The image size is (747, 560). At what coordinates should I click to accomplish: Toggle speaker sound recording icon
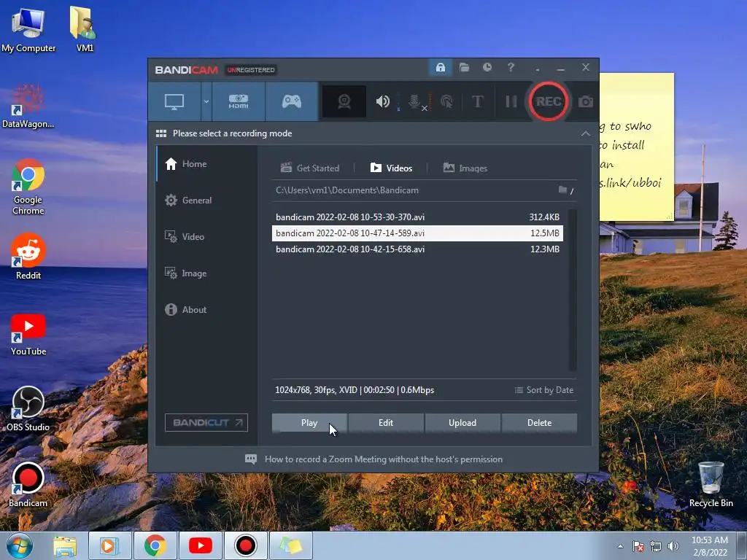[x=382, y=101]
